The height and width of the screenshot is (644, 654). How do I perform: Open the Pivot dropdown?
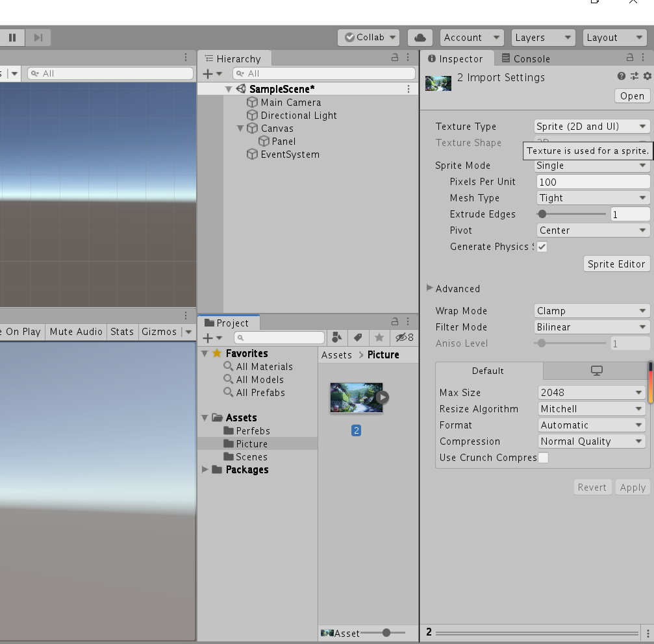pyautogui.click(x=593, y=230)
